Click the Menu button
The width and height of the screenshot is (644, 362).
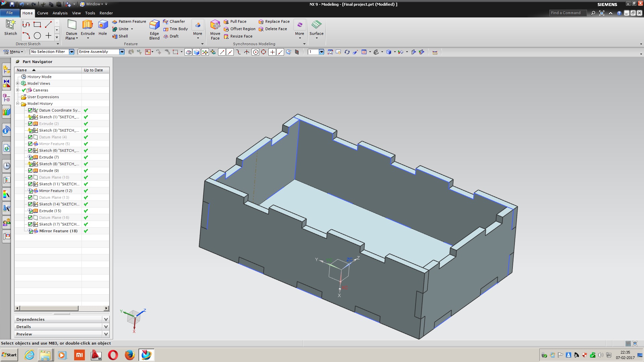(x=13, y=52)
